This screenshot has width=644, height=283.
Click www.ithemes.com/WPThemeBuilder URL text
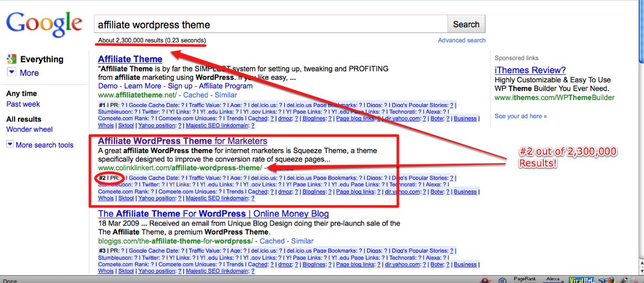pos(555,98)
